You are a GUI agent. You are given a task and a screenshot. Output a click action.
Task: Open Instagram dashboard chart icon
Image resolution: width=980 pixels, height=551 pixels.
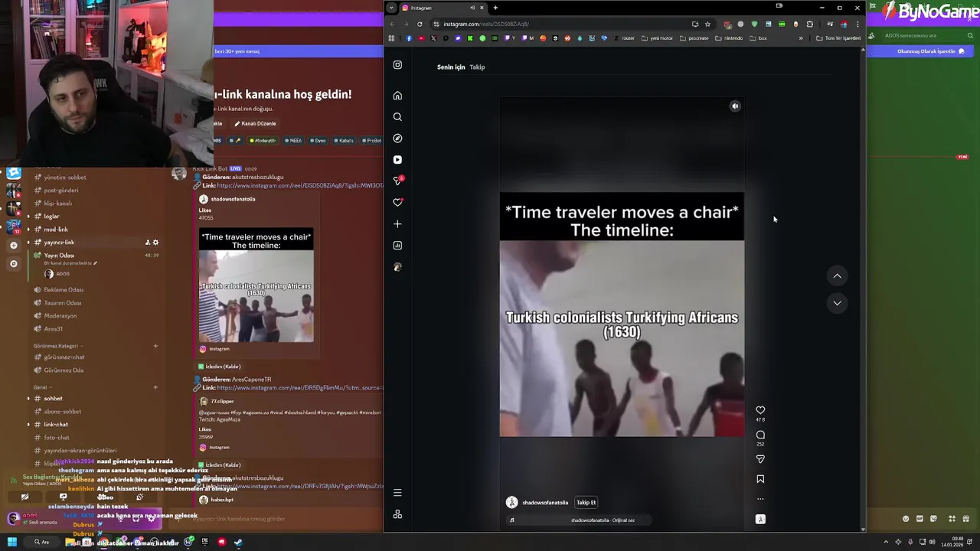tap(397, 246)
